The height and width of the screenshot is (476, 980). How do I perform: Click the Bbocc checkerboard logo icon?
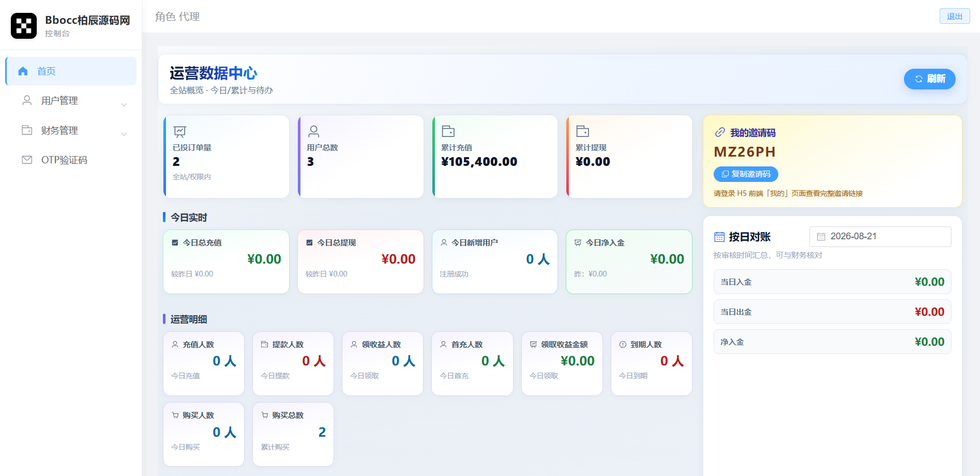24,26
